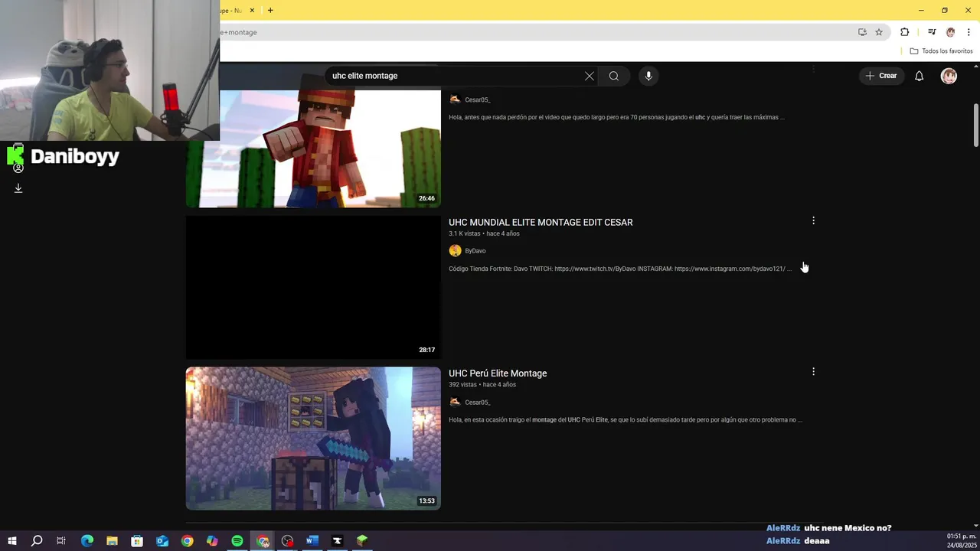Click the Chrome address bar
The height and width of the screenshot is (551, 980).
(536, 32)
